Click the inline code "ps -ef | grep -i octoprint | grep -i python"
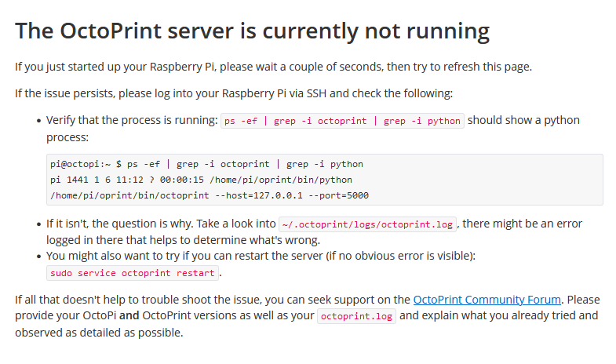This screenshot has width=616, height=364. (342, 121)
